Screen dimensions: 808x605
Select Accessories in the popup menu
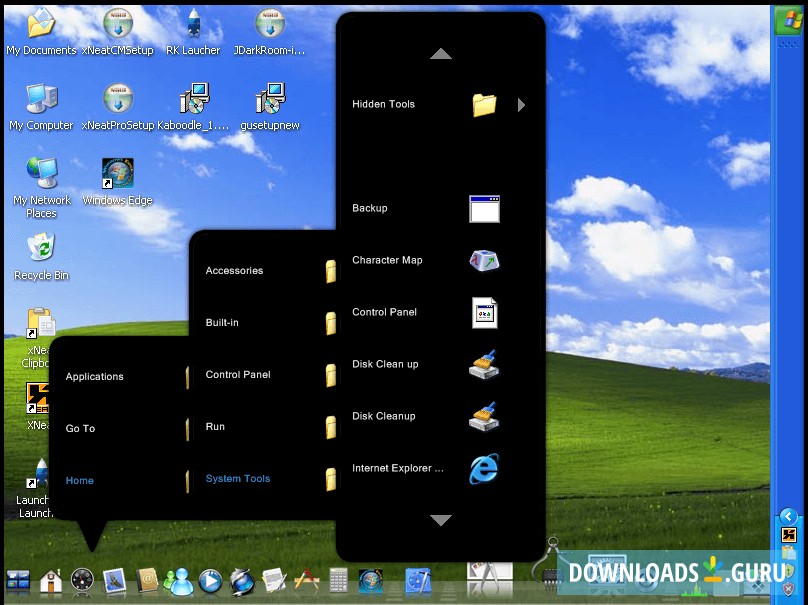(235, 270)
